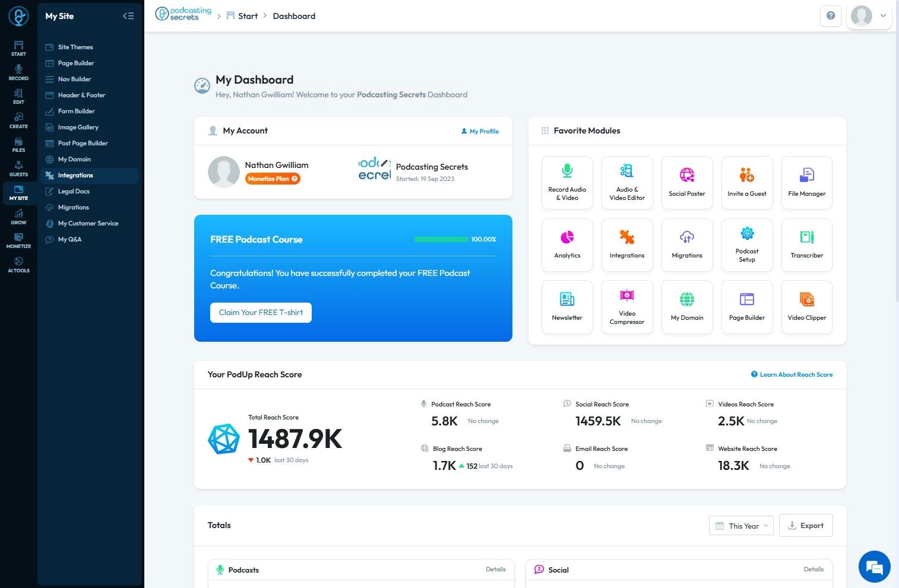Expand the This Year date dropdown
The height and width of the screenshot is (588, 899).
(x=741, y=526)
